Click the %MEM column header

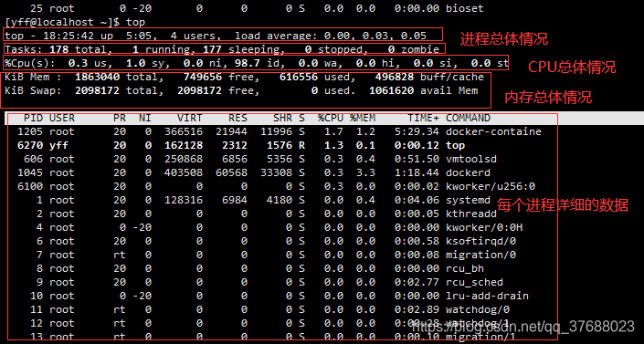363,119
